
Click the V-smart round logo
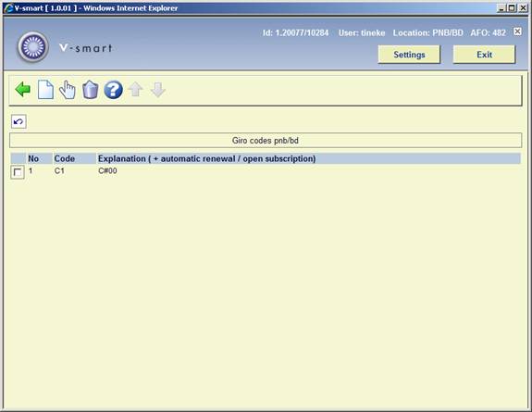pyautogui.click(x=33, y=47)
